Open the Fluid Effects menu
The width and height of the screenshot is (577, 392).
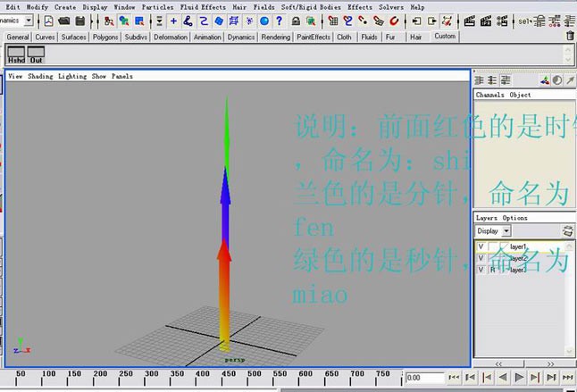click(203, 7)
